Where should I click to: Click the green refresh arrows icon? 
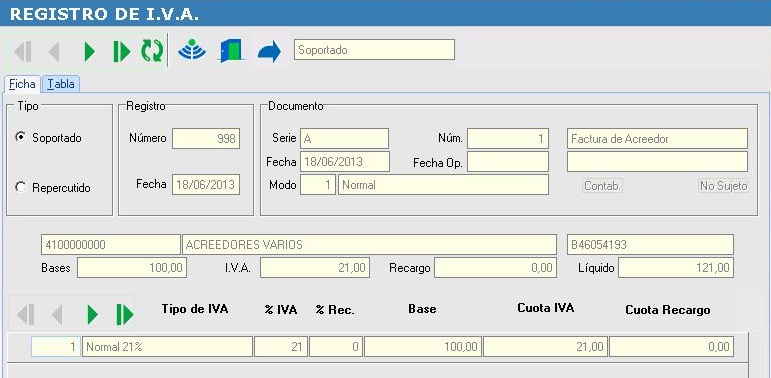click(x=152, y=51)
